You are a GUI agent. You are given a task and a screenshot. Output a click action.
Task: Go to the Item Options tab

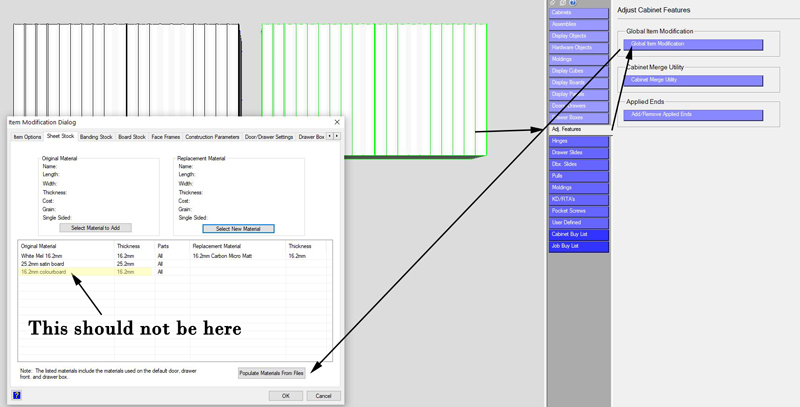pos(27,137)
